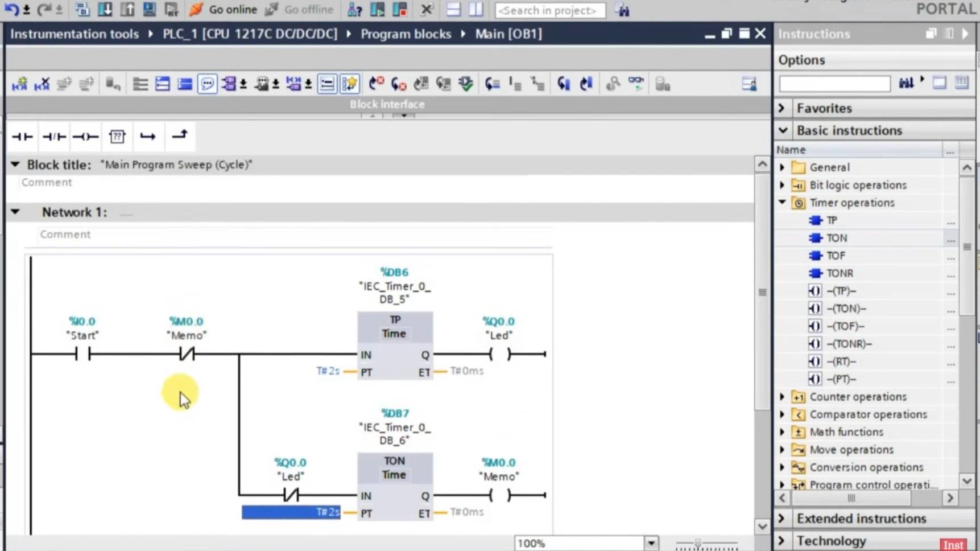The width and height of the screenshot is (980, 551).
Task: Insert normally closed contact from favorites
Action: point(54,137)
